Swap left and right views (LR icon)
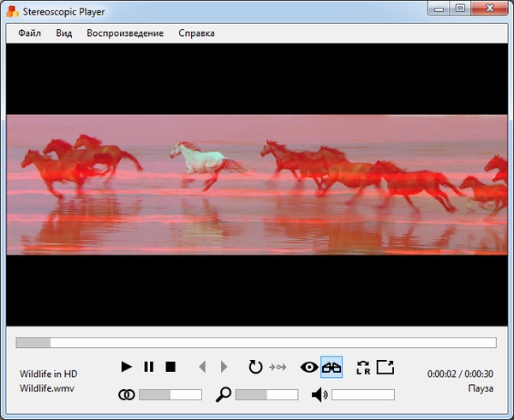514x420 pixels. pyautogui.click(x=363, y=367)
